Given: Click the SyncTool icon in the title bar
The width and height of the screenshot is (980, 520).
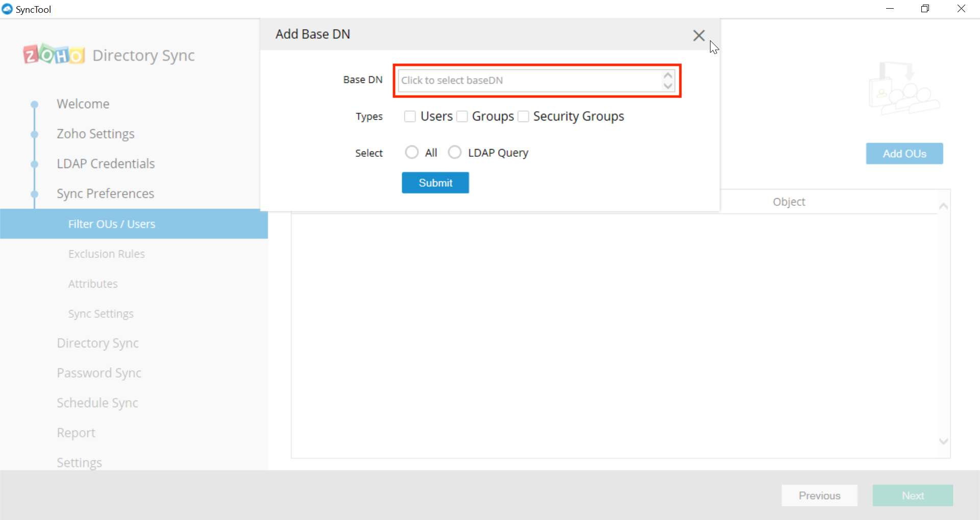Looking at the screenshot, I should point(7,9).
